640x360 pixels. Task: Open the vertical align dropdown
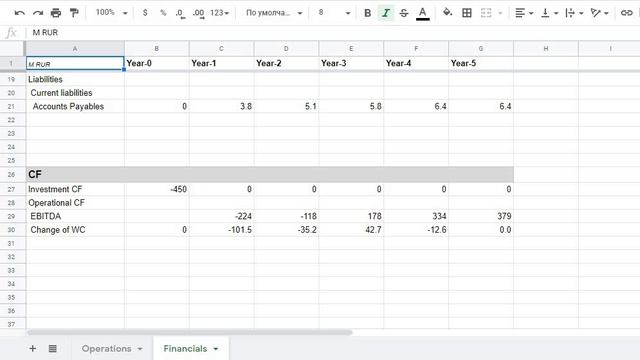click(x=549, y=13)
